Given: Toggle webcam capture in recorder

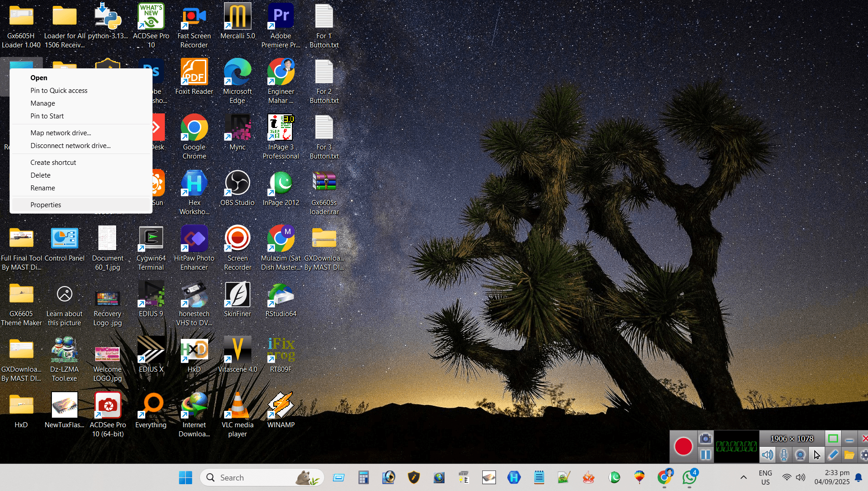Looking at the screenshot, I should pyautogui.click(x=800, y=455).
